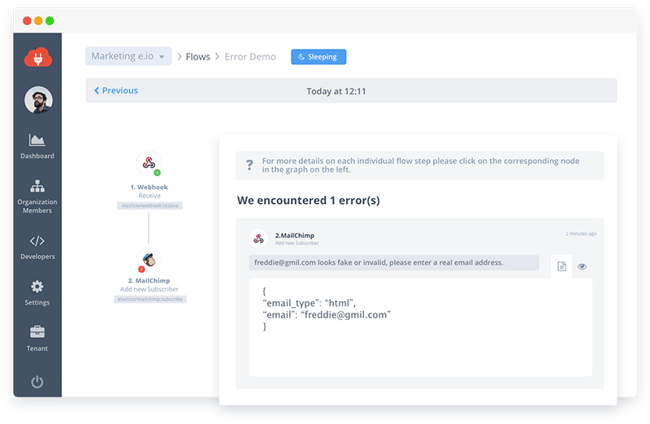Open the Tenant briefcase icon
The height and width of the screenshot is (424, 650).
(x=37, y=332)
